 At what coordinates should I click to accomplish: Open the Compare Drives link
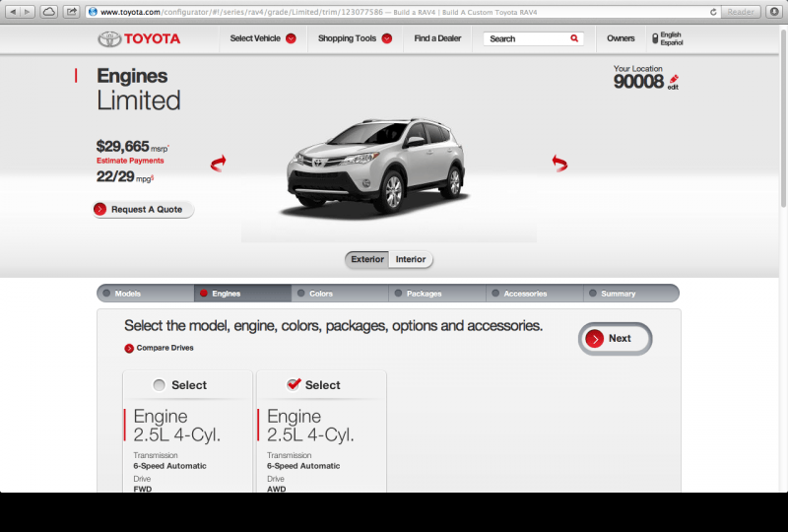click(159, 348)
